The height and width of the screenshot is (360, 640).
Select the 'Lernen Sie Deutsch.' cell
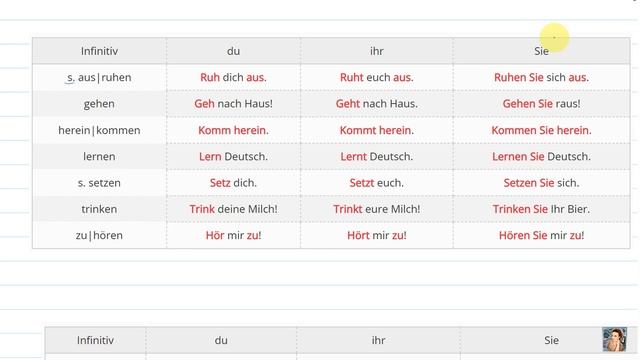[x=542, y=156]
